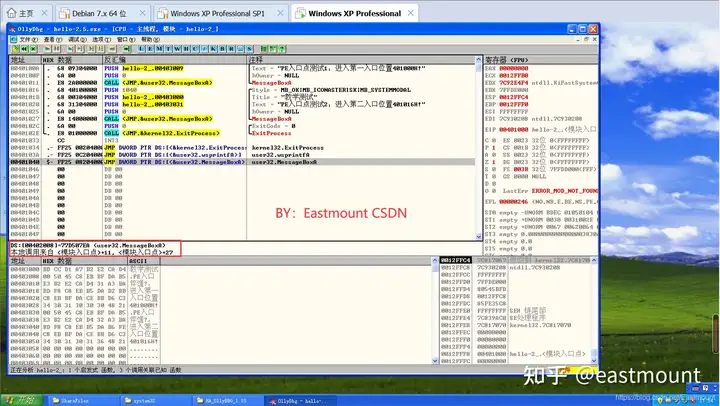Click the ASCII column header in dump pane
720x406 pixels.
pyautogui.click(x=143, y=261)
